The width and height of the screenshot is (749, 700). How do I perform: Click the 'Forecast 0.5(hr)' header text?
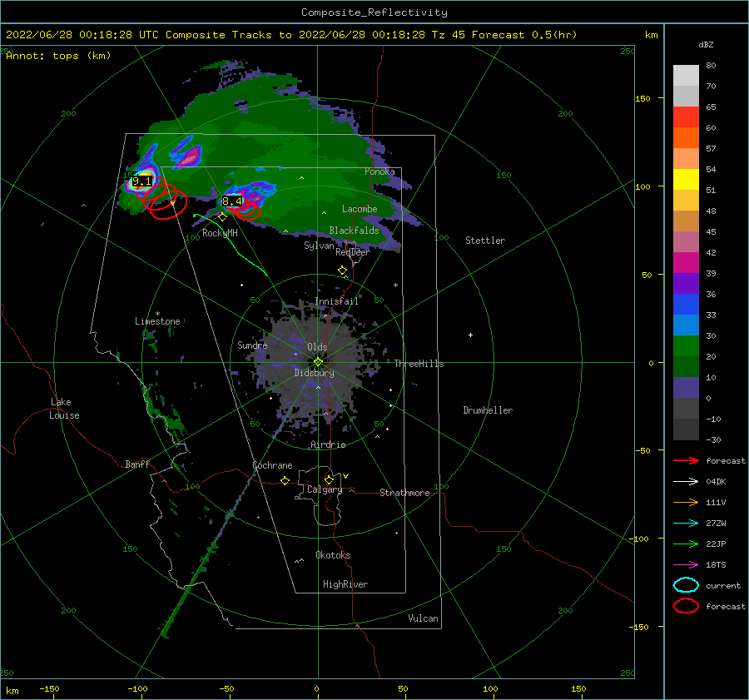524,35
